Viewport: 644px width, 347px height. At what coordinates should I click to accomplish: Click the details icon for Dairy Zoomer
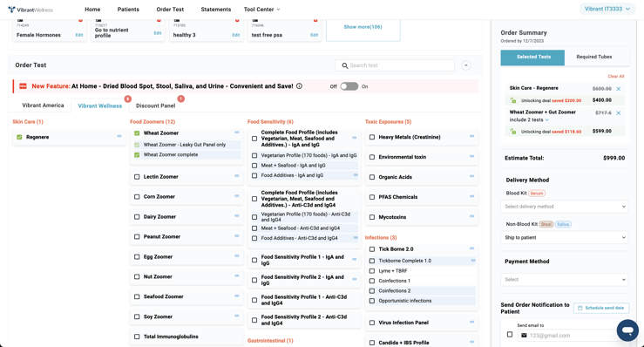237,216
